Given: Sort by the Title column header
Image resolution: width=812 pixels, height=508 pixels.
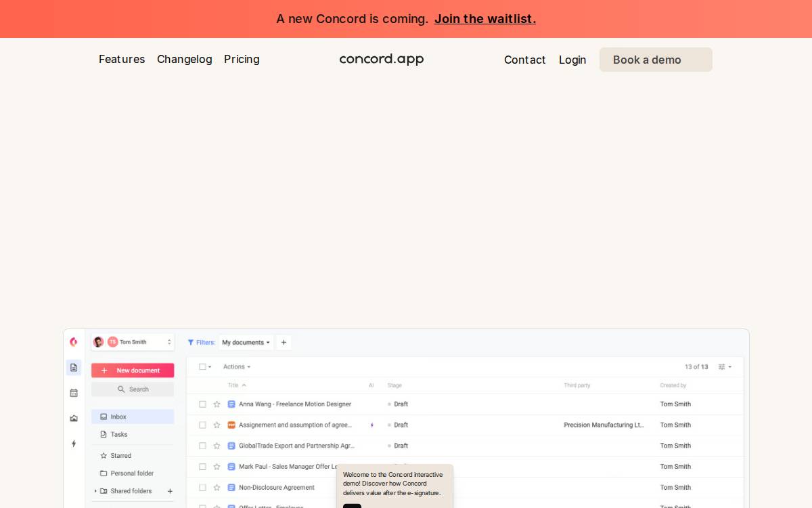Looking at the screenshot, I should (x=237, y=385).
